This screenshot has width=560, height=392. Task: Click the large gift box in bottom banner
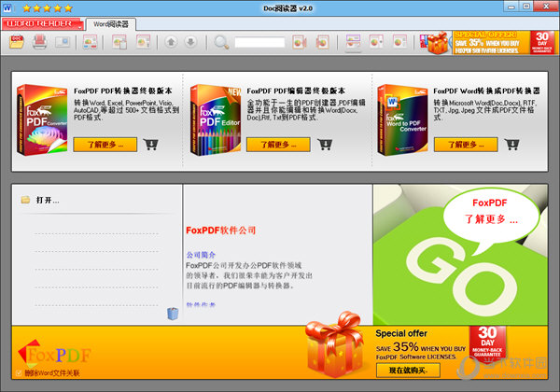tap(335, 345)
